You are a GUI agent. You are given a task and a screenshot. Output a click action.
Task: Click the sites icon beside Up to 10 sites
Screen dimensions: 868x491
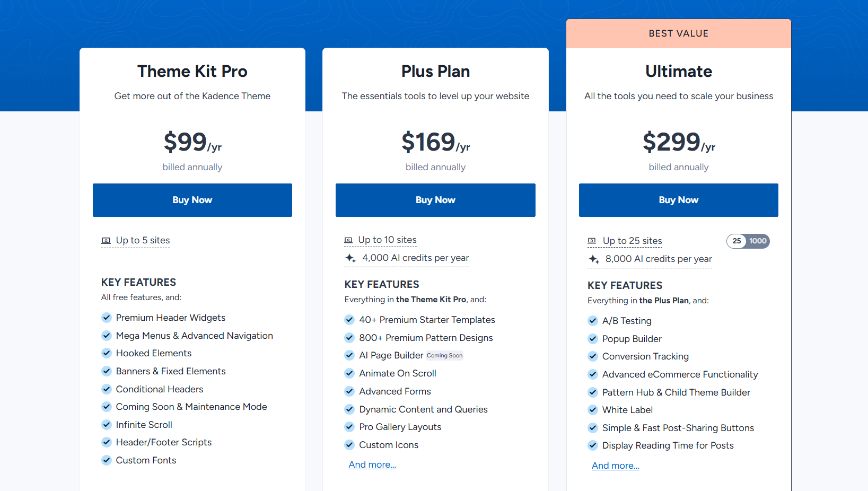tap(348, 240)
